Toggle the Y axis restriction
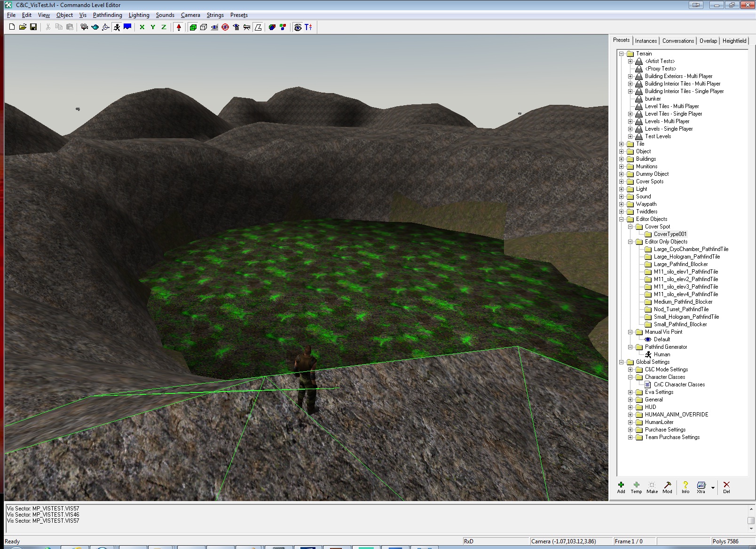This screenshot has width=756, height=549. 153,27
